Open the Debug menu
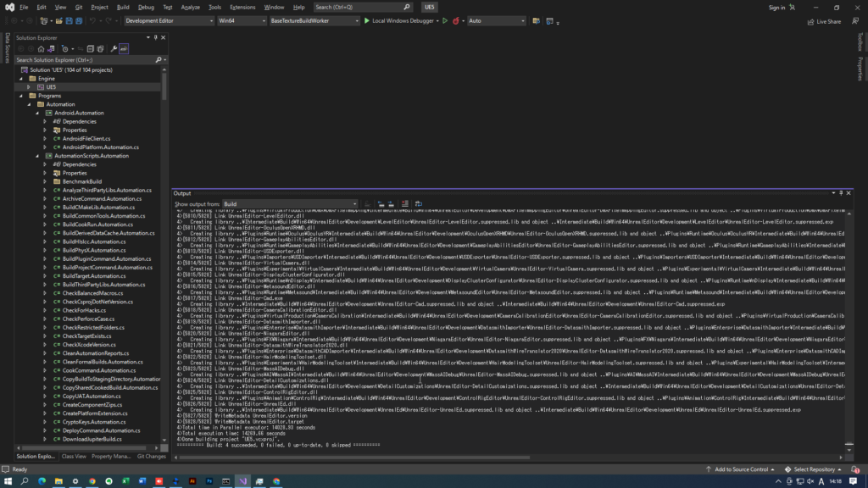 click(146, 7)
